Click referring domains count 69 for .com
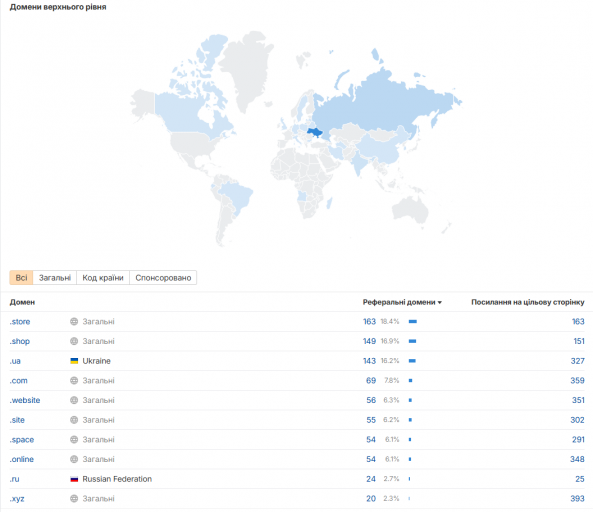 coord(371,380)
